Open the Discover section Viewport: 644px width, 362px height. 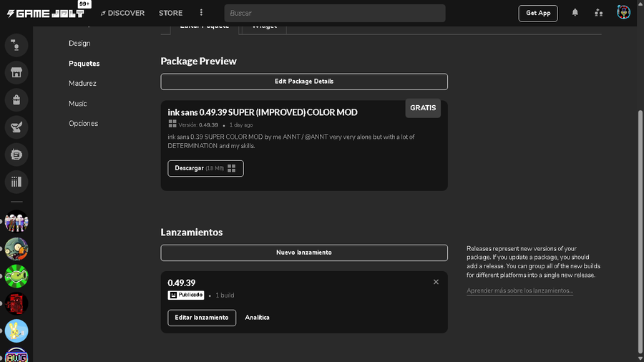(123, 13)
